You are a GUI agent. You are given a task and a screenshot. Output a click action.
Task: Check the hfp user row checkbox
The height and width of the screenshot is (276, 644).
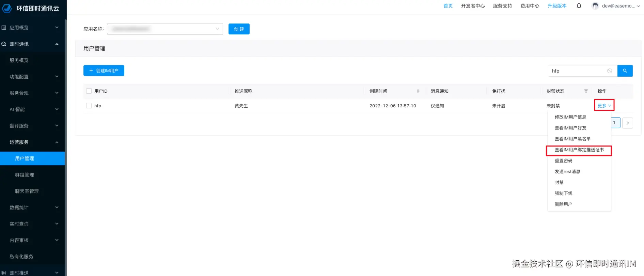tap(89, 106)
